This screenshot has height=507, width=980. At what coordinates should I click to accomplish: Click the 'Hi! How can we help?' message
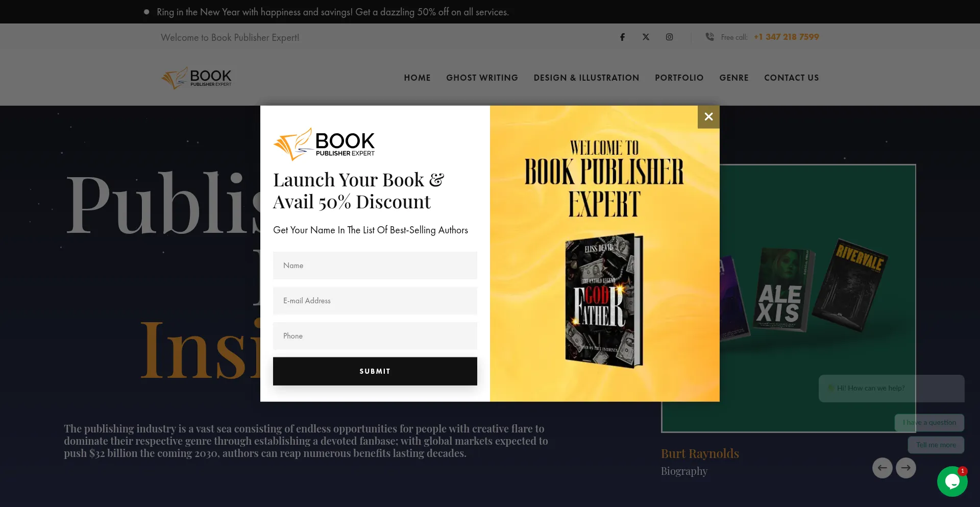(x=891, y=388)
